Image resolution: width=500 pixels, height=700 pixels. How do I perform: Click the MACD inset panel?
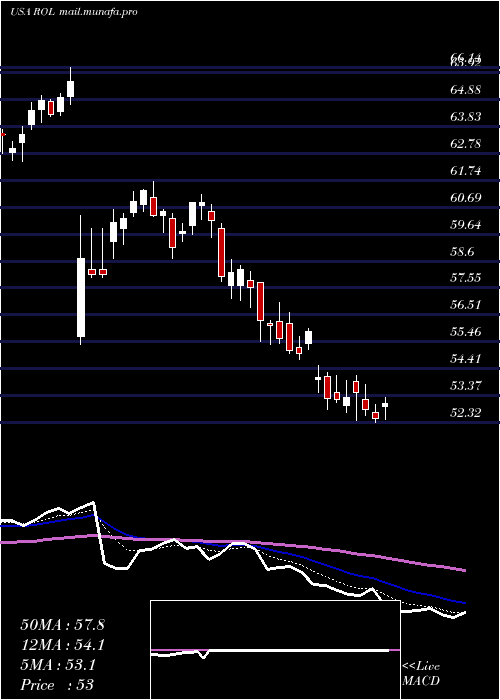(275, 650)
